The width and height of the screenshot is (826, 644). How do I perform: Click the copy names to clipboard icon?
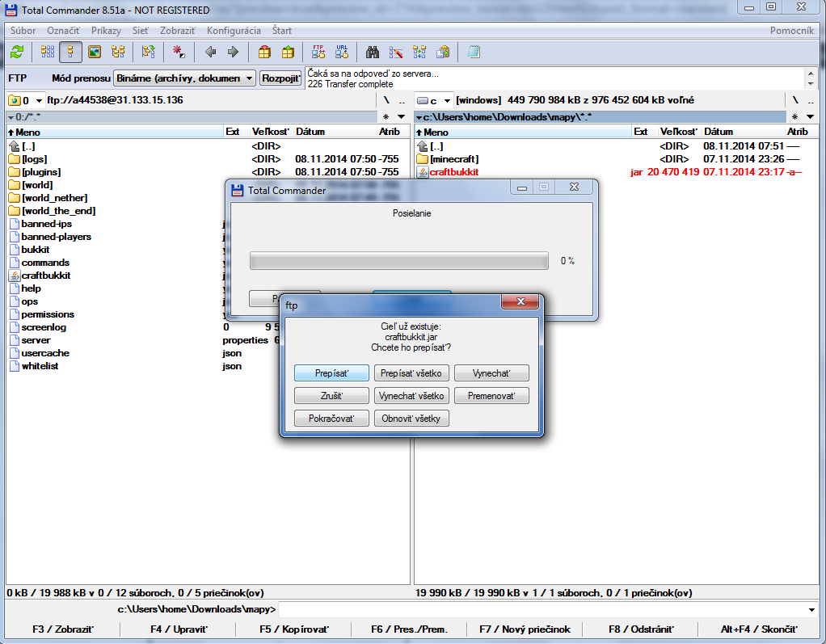[x=443, y=52]
